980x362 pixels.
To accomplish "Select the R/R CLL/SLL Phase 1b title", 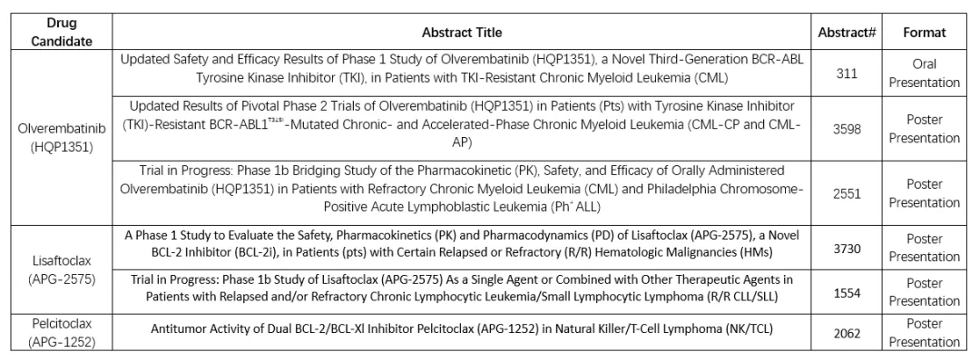I will tap(462, 288).
